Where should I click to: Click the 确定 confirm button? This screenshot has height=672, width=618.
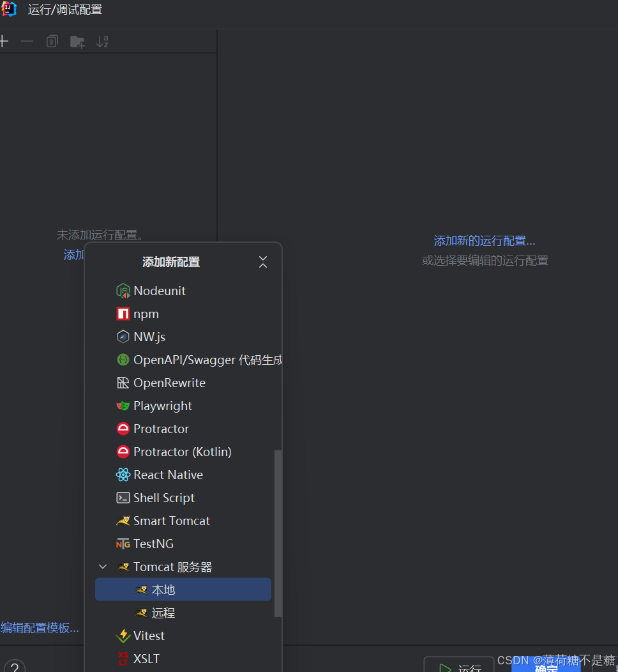click(x=546, y=668)
